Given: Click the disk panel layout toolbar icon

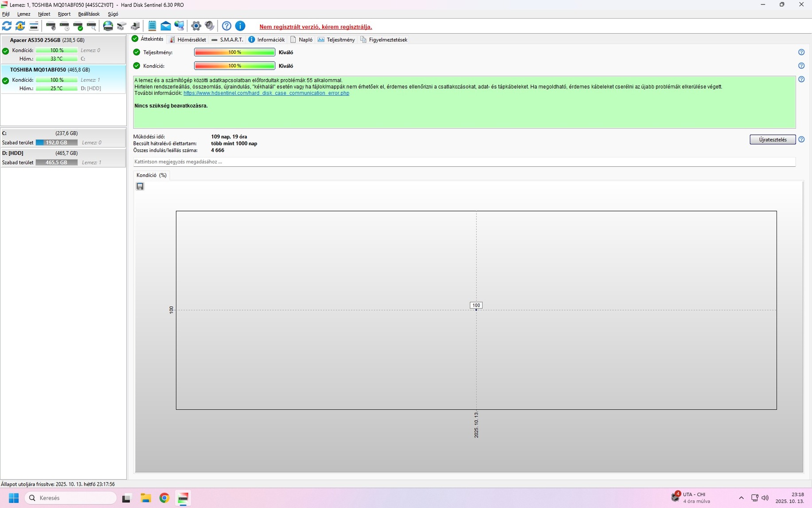Looking at the screenshot, I should (34, 26).
